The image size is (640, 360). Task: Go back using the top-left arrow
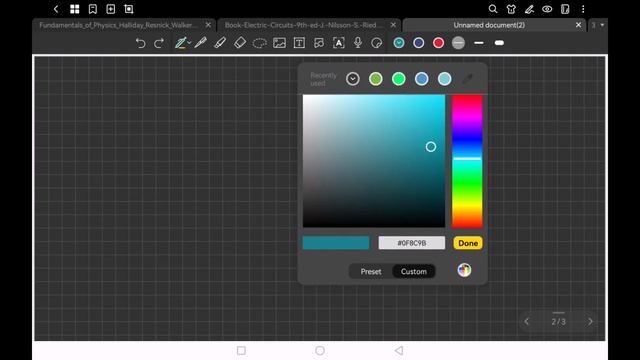tap(56, 9)
